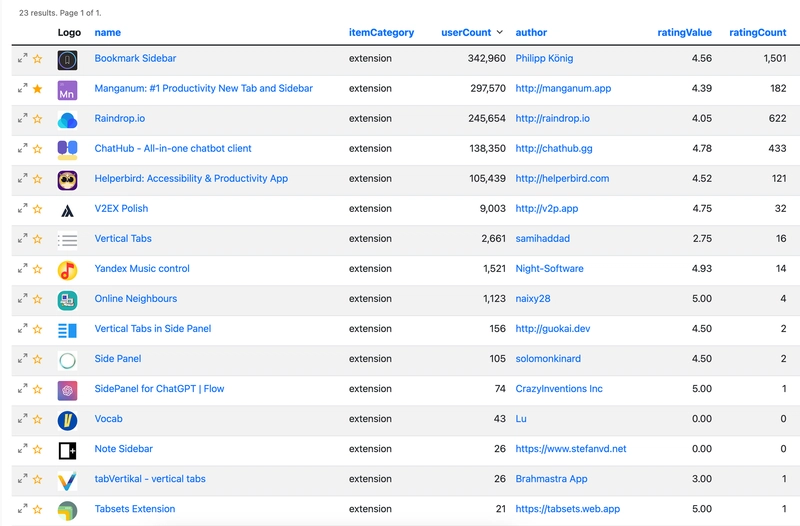This screenshot has width=800, height=526.
Task: Star the Bookmark Sidebar row
Action: pos(37,59)
